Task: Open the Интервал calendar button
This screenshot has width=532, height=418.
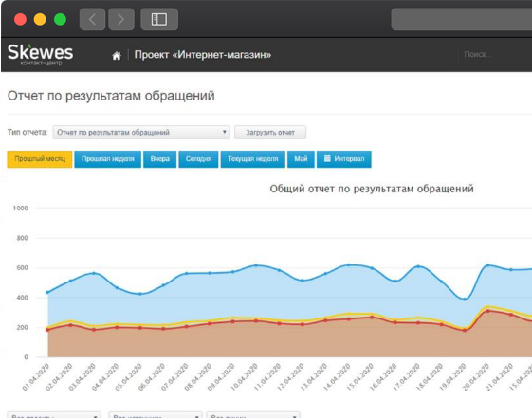Action: click(x=344, y=159)
